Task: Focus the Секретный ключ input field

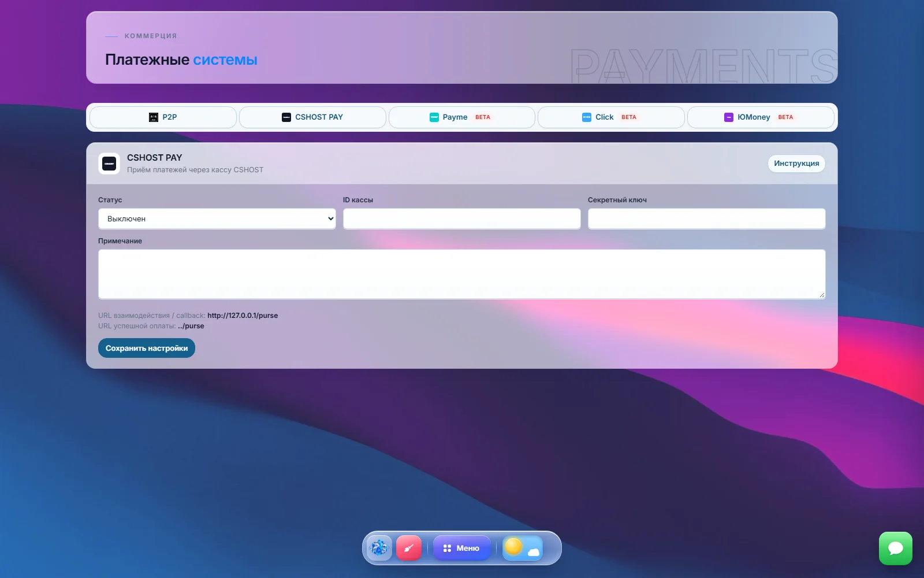Action: tap(707, 219)
